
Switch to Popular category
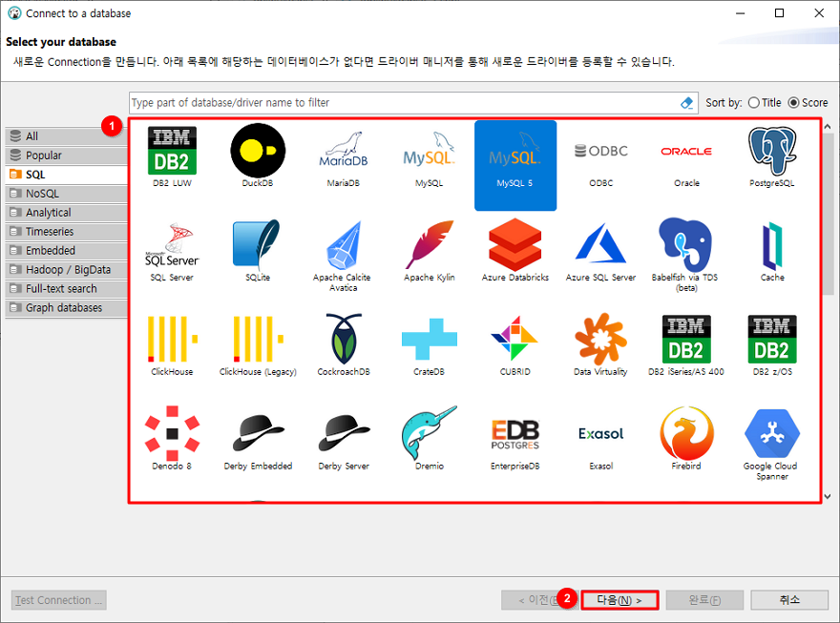click(x=67, y=156)
